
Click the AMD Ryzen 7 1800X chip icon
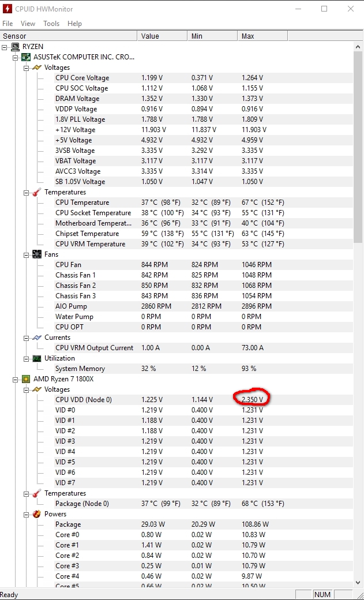(26, 379)
